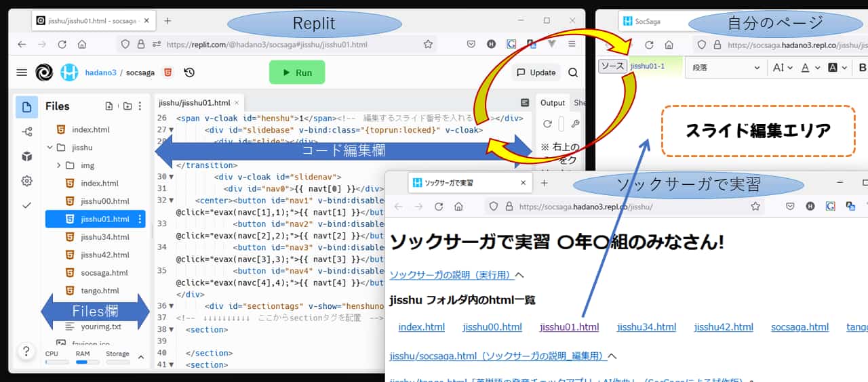Expand the resource usage panel chevron
This screenshot has height=382, width=868.
141,357
